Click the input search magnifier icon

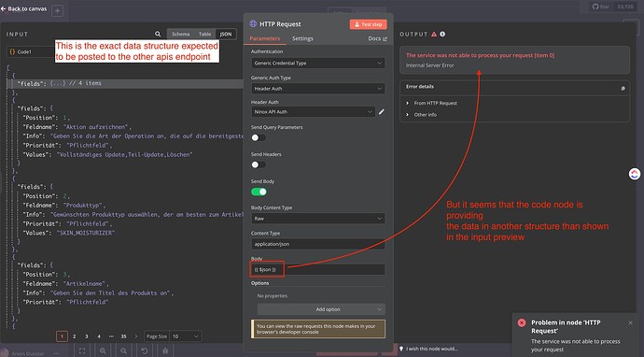click(x=158, y=35)
